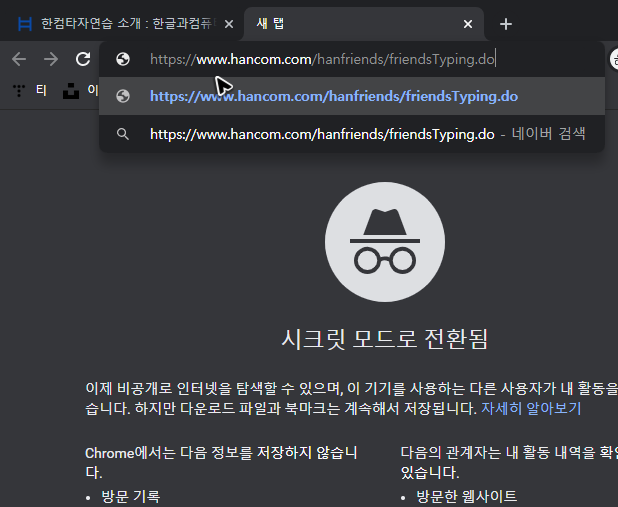This screenshot has height=507, width=618.
Task: Click the 방문한 웹사이트 list item
Action: tap(467, 497)
